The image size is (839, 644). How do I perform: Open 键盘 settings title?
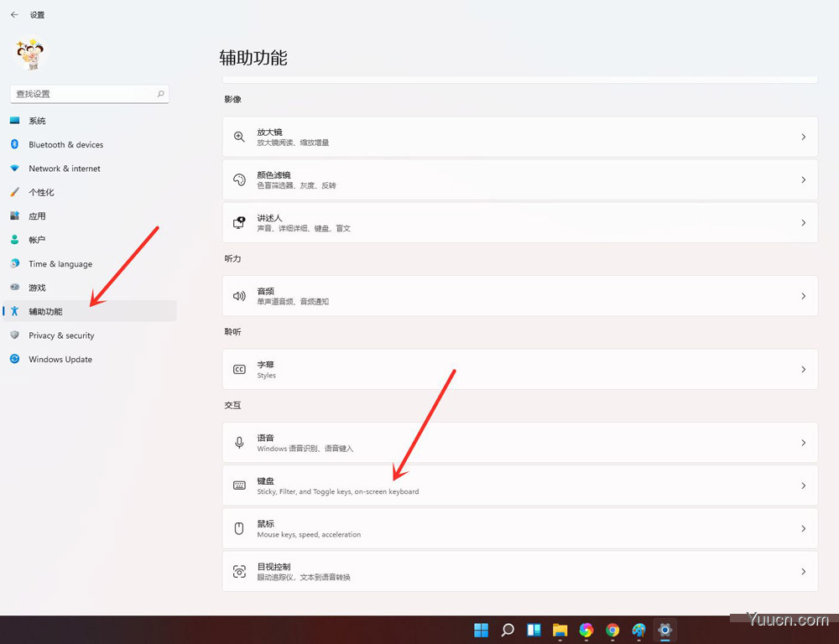coord(265,480)
